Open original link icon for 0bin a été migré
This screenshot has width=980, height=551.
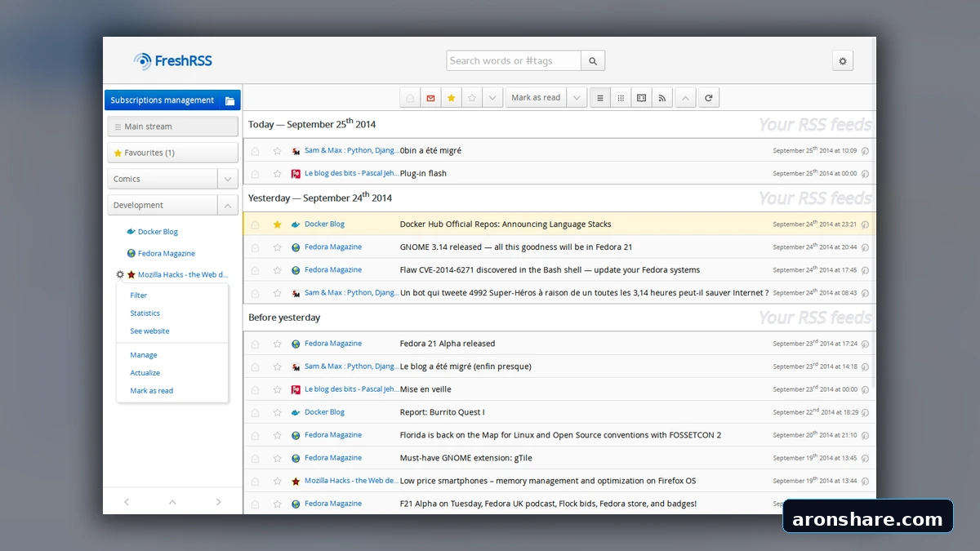click(x=865, y=151)
